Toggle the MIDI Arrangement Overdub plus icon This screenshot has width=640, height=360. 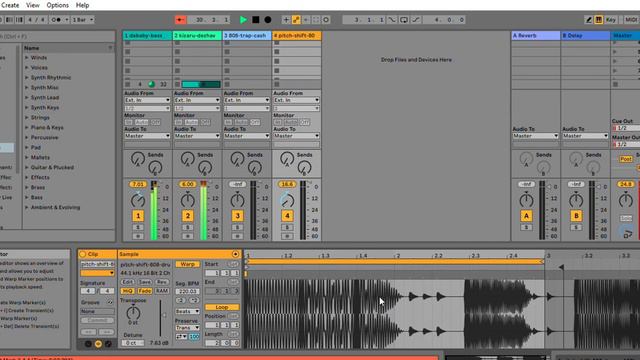pyautogui.click(x=286, y=20)
